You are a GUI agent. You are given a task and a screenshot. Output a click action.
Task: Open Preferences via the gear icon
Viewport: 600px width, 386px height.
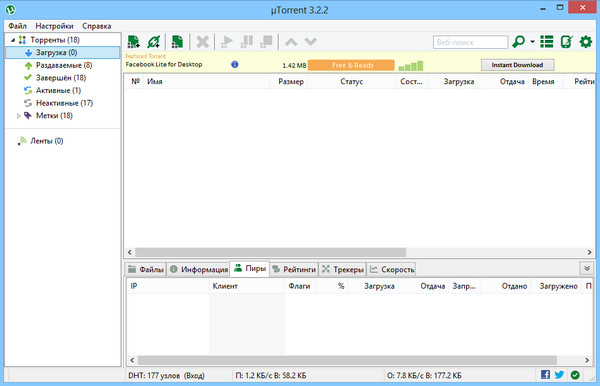coord(586,42)
